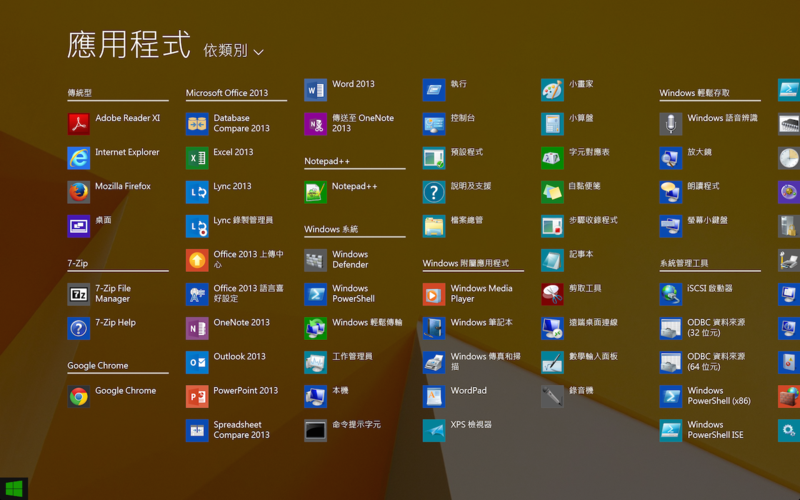The width and height of the screenshot is (800, 500).
Task: Launch Outlook 2013
Action: tap(197, 363)
